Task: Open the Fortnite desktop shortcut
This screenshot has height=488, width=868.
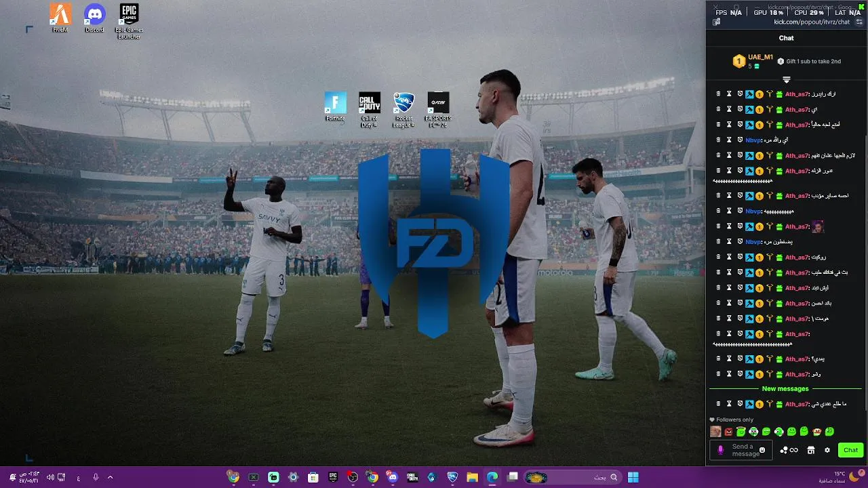Action: tap(335, 107)
